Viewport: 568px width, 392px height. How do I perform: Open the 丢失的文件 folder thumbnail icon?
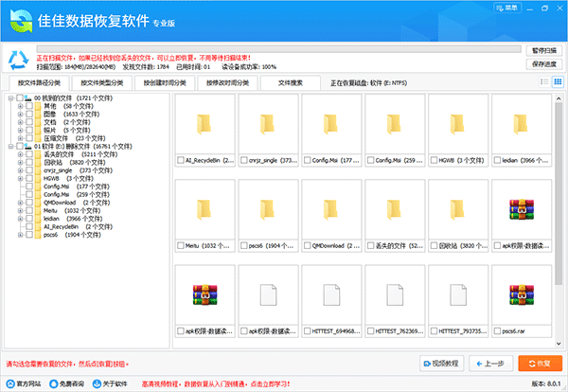click(394, 209)
